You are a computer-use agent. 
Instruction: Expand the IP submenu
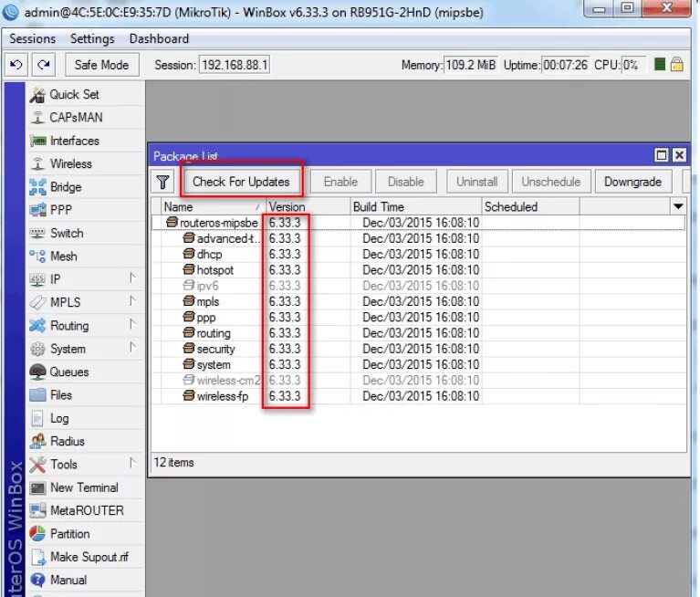click(x=132, y=278)
